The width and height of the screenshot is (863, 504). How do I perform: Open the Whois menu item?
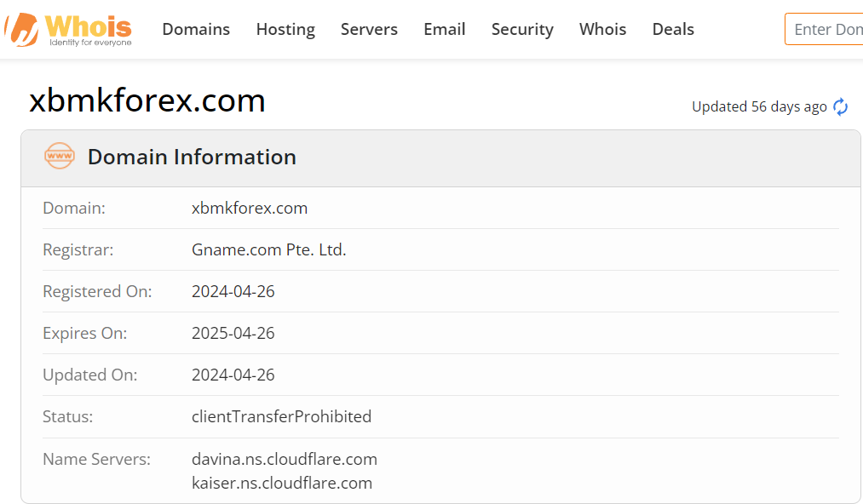(x=602, y=29)
